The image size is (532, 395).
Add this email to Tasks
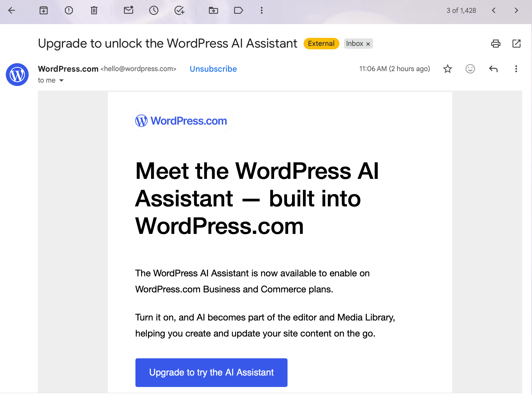click(x=179, y=11)
